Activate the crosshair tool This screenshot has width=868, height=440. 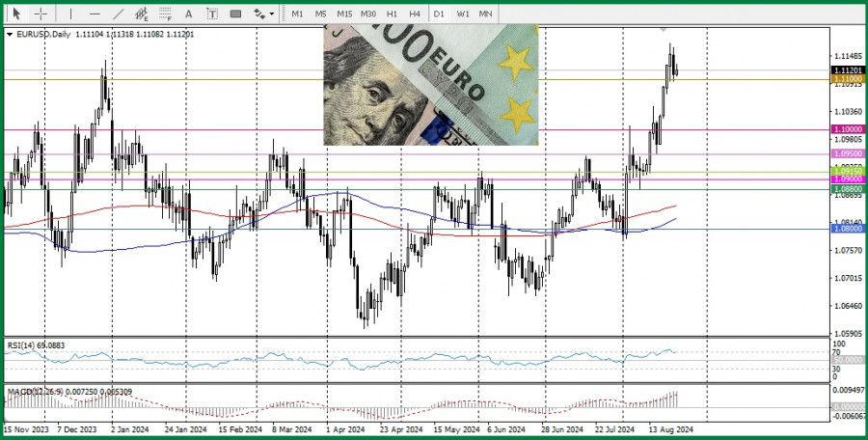[41, 14]
